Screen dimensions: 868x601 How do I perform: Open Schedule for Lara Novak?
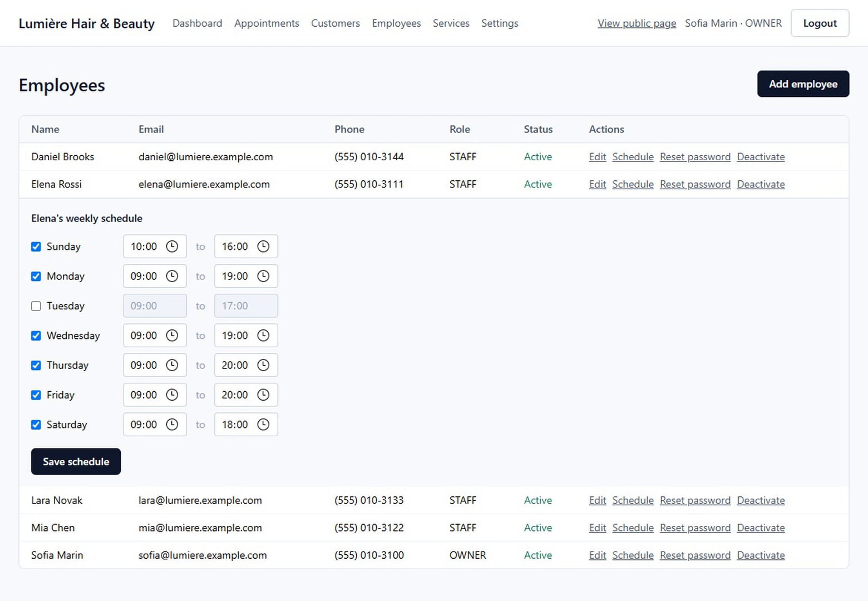pos(633,500)
